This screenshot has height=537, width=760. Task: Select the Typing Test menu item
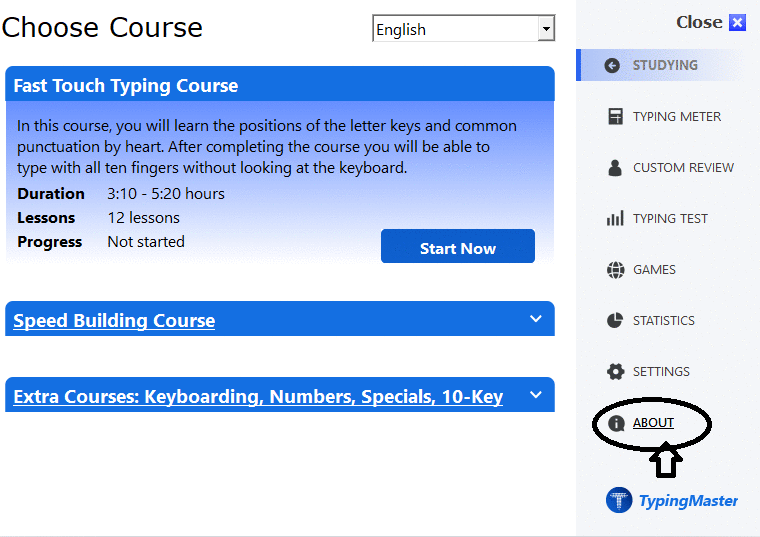pos(670,219)
